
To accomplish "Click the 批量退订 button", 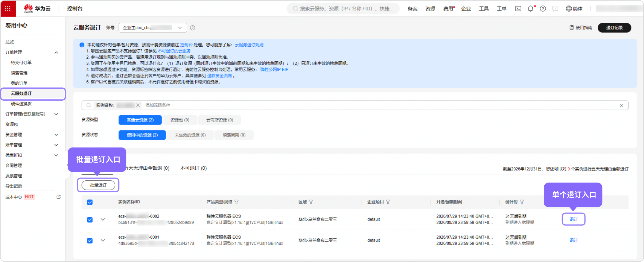I will coord(98,185).
